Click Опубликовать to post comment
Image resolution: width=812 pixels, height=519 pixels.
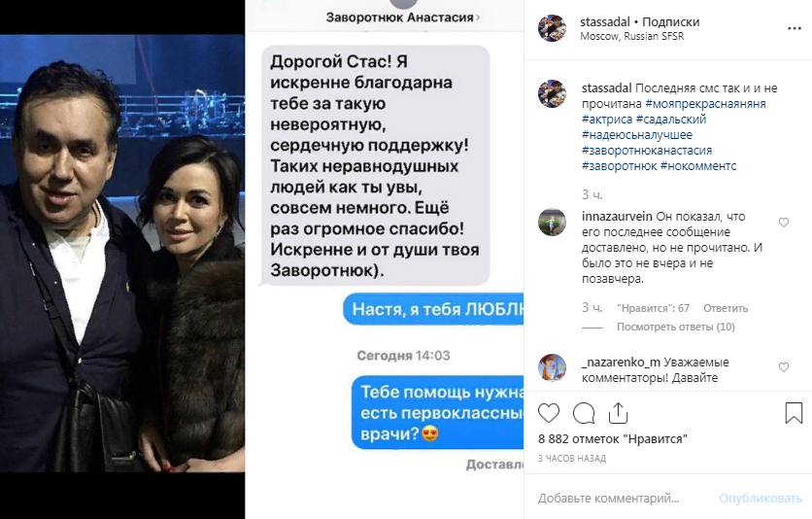coord(761,499)
